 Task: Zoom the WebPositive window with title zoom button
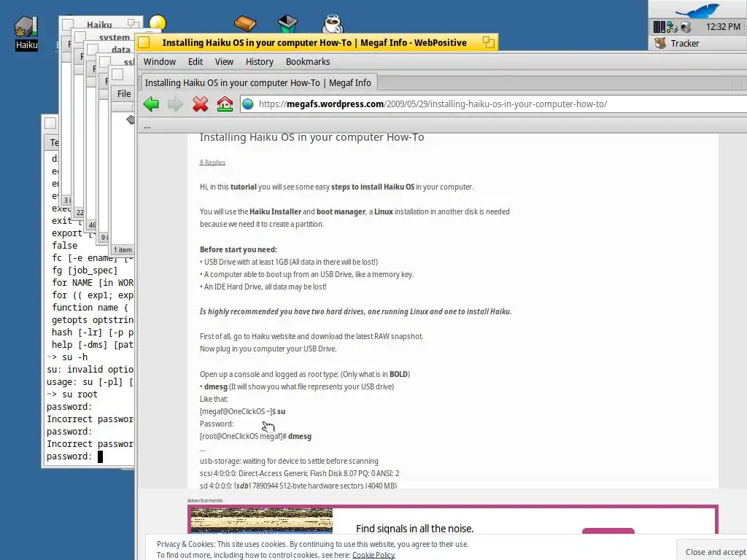488,42
